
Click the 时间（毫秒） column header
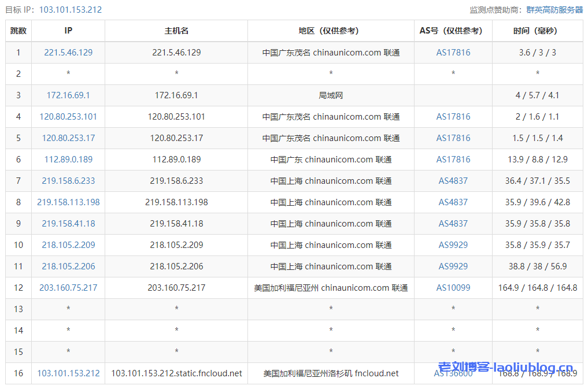[x=537, y=31]
